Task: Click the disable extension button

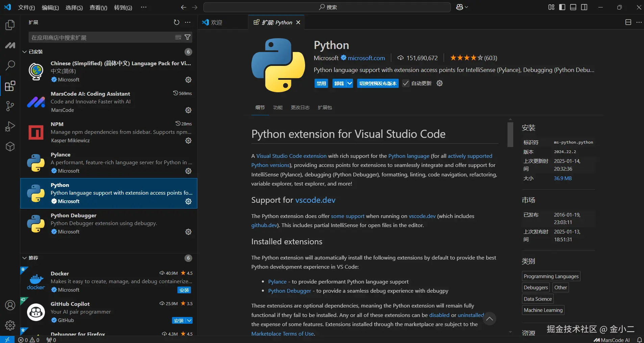Action: (321, 83)
